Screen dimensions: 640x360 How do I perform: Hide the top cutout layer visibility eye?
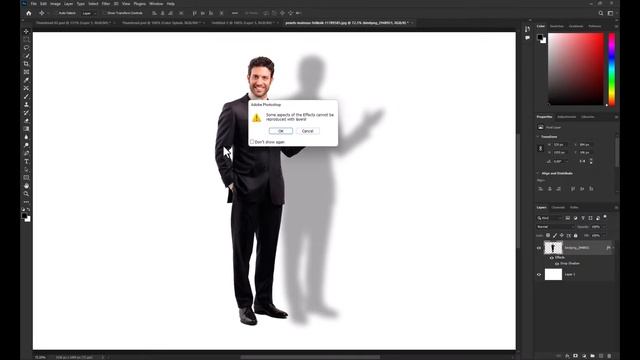coord(539,248)
